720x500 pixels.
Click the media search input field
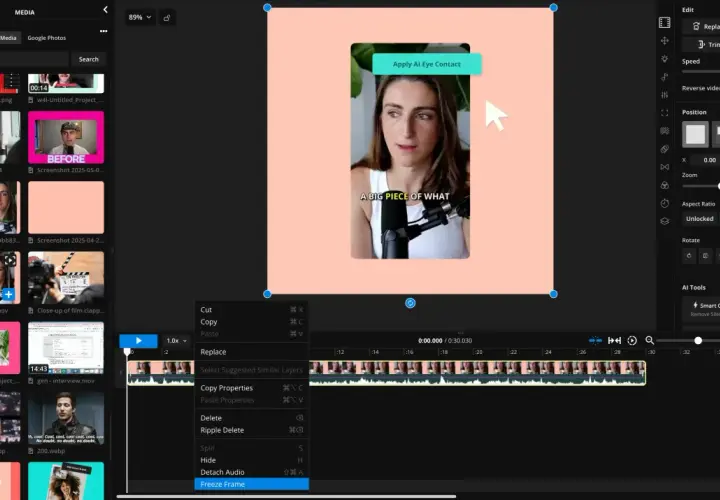34,59
